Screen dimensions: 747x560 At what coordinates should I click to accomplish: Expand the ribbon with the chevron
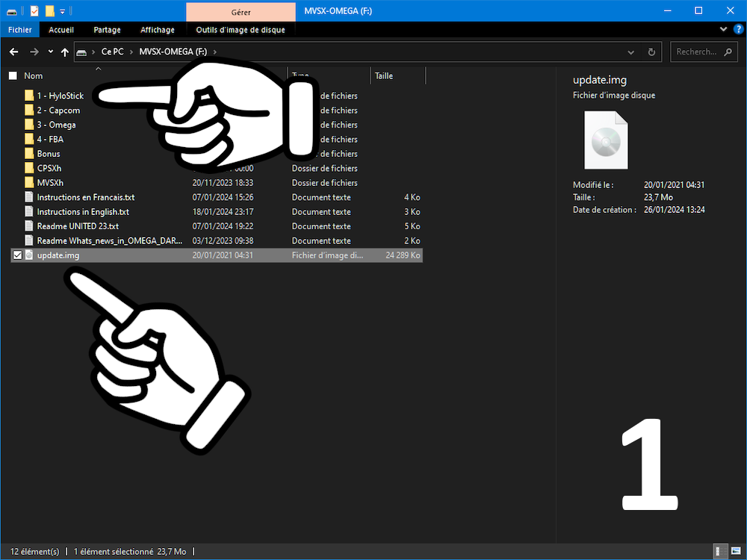coord(723,30)
